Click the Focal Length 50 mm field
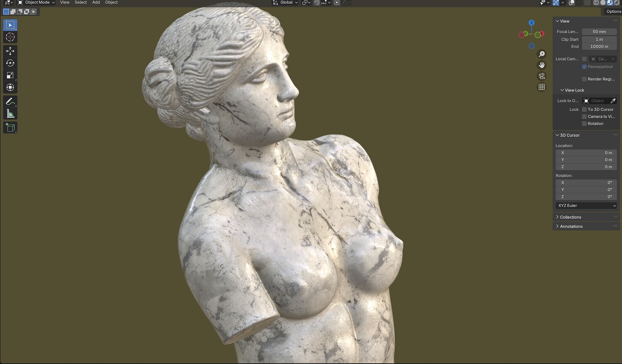The width and height of the screenshot is (622, 364). [599, 31]
